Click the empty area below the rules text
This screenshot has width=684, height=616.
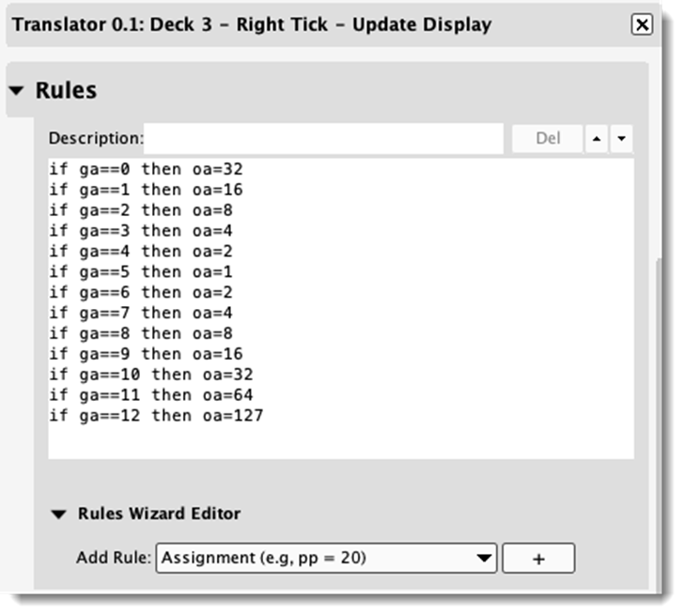pos(338,441)
